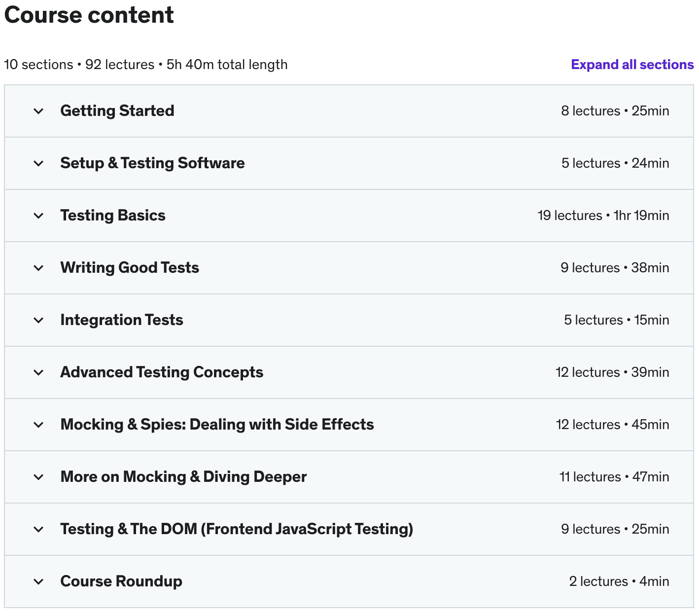Open the Testing Basics section title

point(113,216)
